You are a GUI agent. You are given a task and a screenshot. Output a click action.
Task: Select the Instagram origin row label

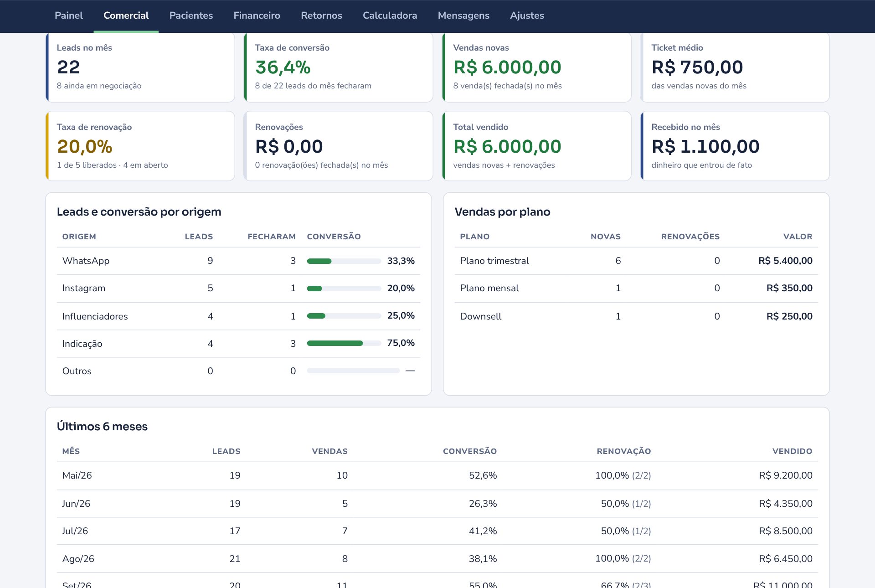pyautogui.click(x=84, y=288)
